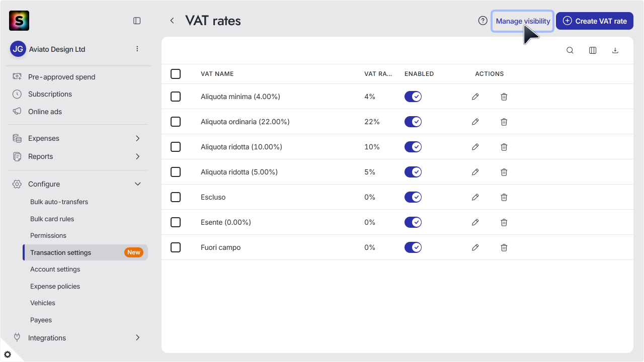The width and height of the screenshot is (644, 362).
Task: Go back using the arrow beside VAT rates
Action: point(172,21)
